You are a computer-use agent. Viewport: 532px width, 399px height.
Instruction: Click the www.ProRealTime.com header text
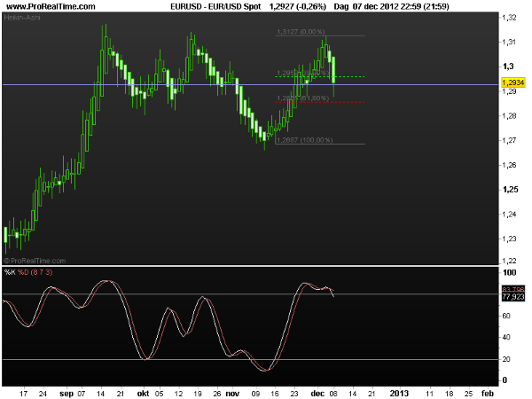click(x=51, y=6)
